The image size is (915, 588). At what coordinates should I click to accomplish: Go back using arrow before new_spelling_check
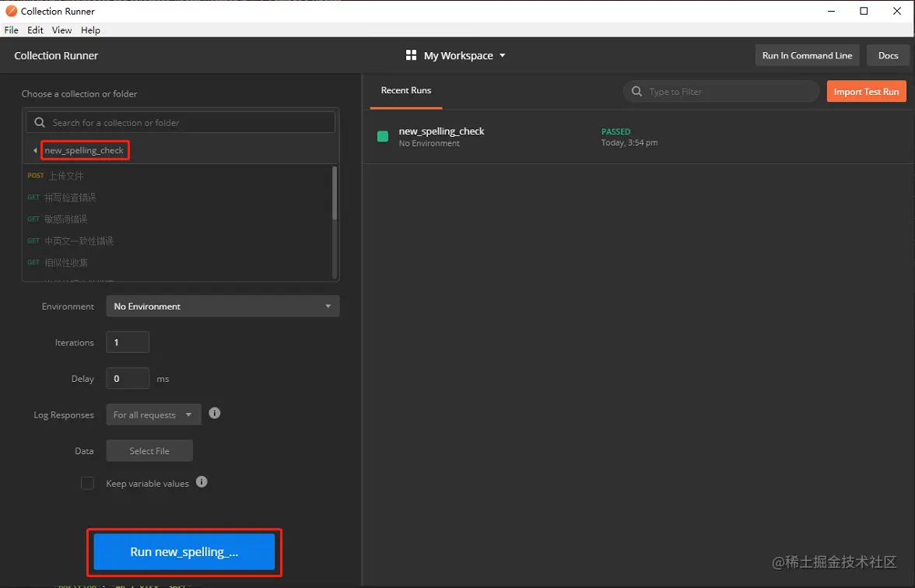[35, 151]
